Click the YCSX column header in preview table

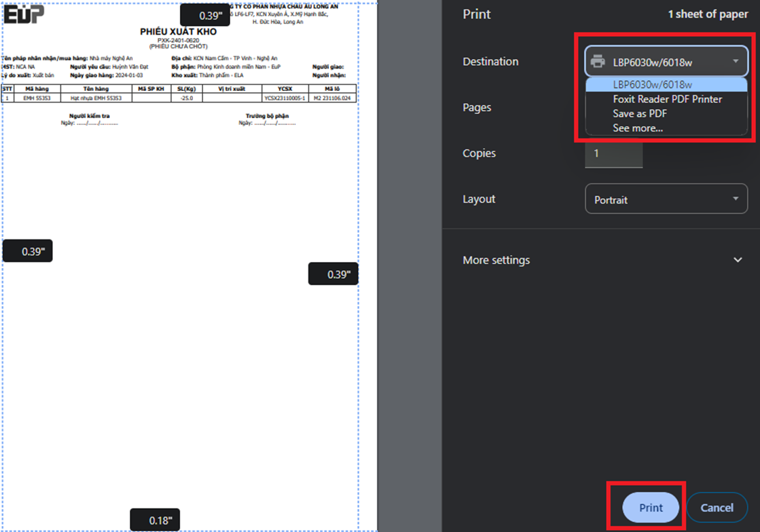point(285,89)
